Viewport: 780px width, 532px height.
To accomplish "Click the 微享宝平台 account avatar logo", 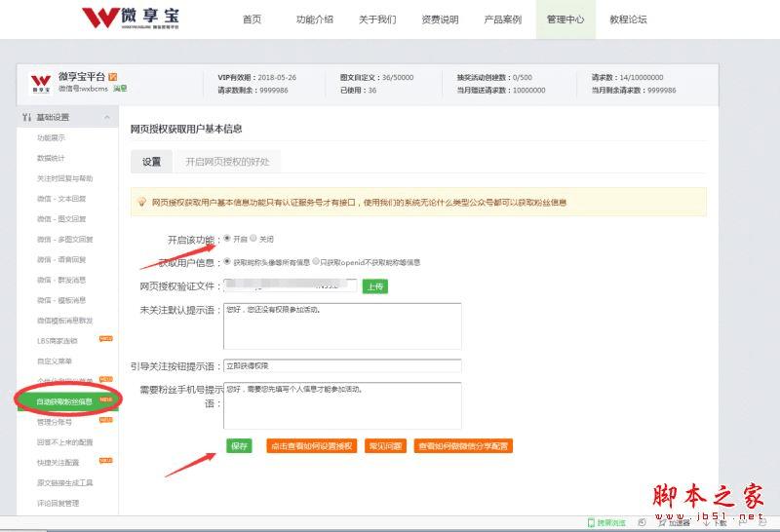I will tap(41, 84).
